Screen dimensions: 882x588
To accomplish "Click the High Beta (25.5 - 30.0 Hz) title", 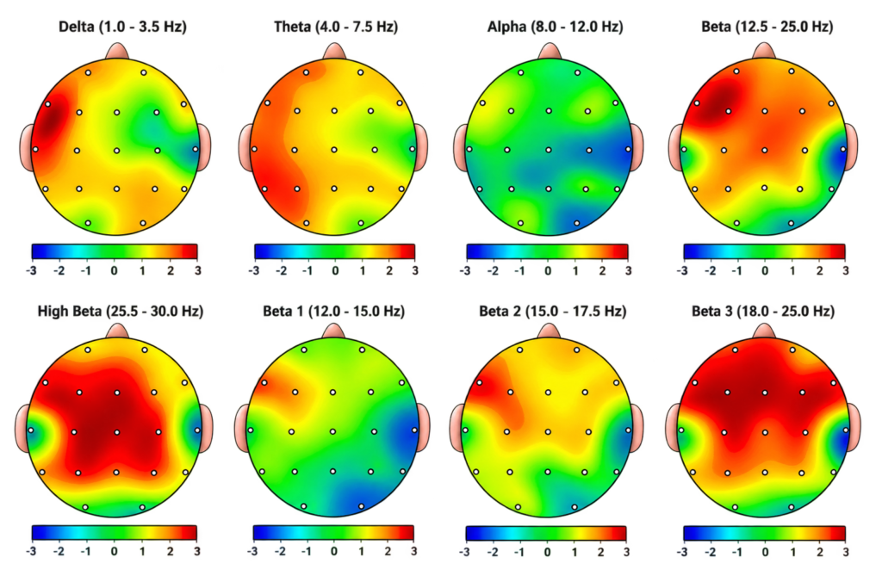I will (121, 312).
